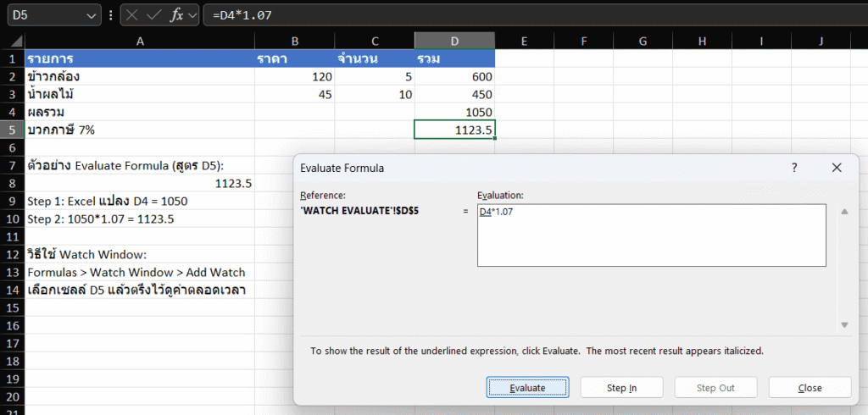Click the reference text 'WATCH EVALUATE'!$D$5
The height and width of the screenshot is (415, 868).
pos(359,211)
